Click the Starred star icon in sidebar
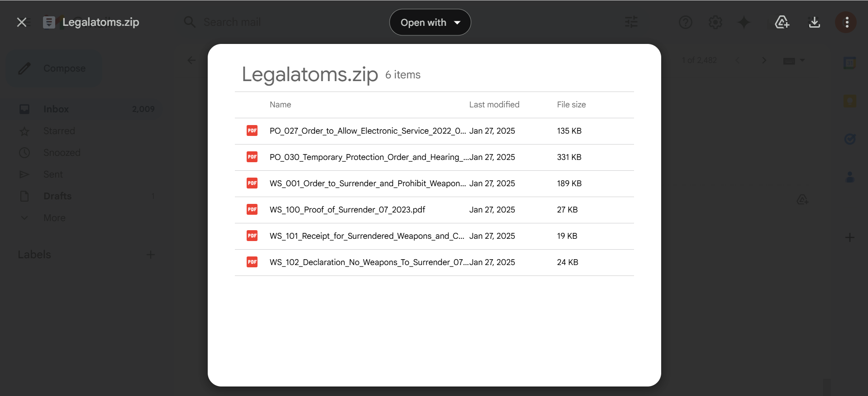This screenshot has width=868, height=396. tap(24, 131)
